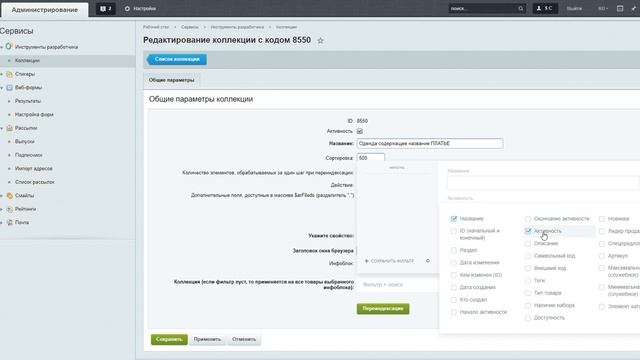640x360 pixels.
Task: Click the panel layout icon in top bar
Action: point(620,9)
